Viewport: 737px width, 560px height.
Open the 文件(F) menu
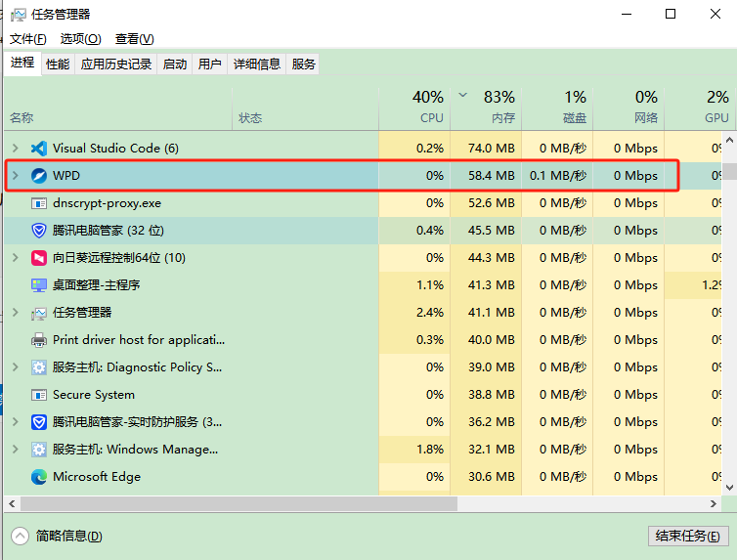[x=28, y=39]
